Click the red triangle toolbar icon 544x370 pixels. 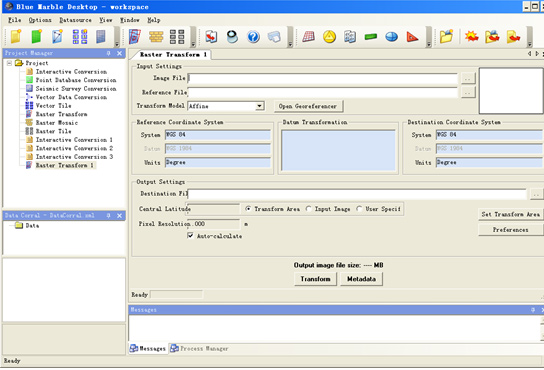[412, 36]
